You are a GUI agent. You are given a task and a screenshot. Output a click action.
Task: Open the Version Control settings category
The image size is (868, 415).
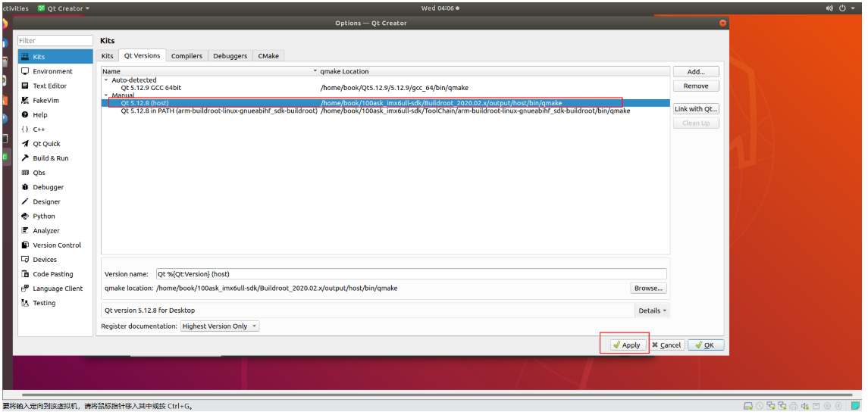(55, 245)
